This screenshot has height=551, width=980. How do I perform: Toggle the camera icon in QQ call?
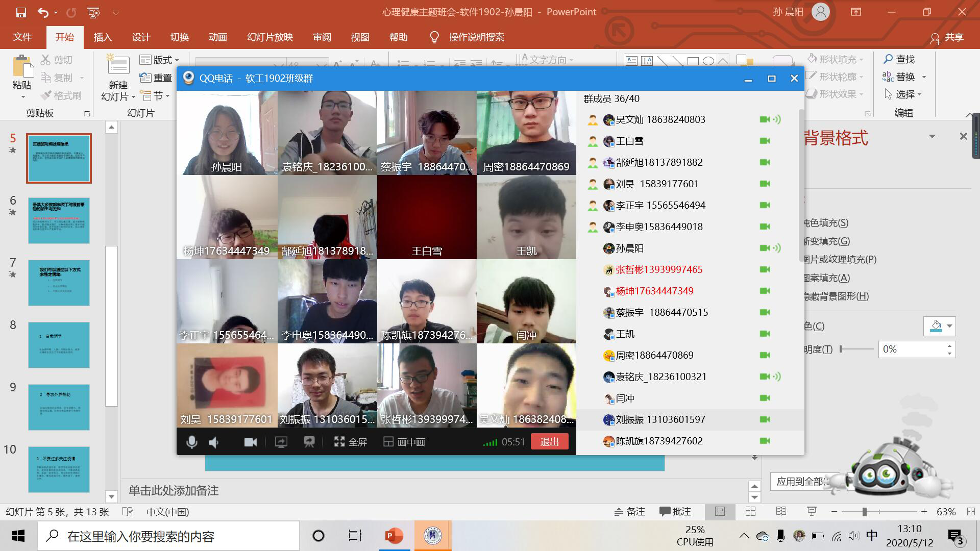(251, 442)
